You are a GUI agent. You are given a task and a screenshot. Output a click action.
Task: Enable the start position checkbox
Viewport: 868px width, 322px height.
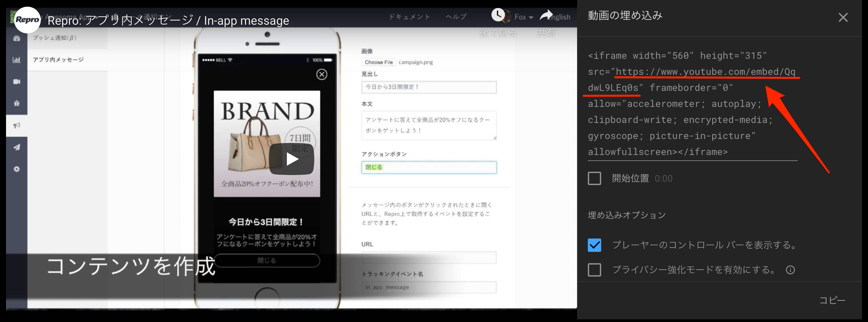pyautogui.click(x=594, y=178)
